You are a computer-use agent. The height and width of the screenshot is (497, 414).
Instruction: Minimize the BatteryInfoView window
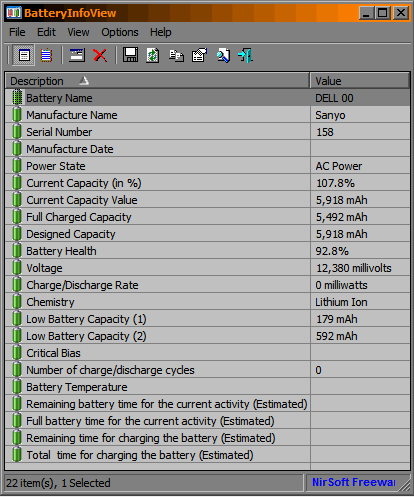tap(367, 13)
